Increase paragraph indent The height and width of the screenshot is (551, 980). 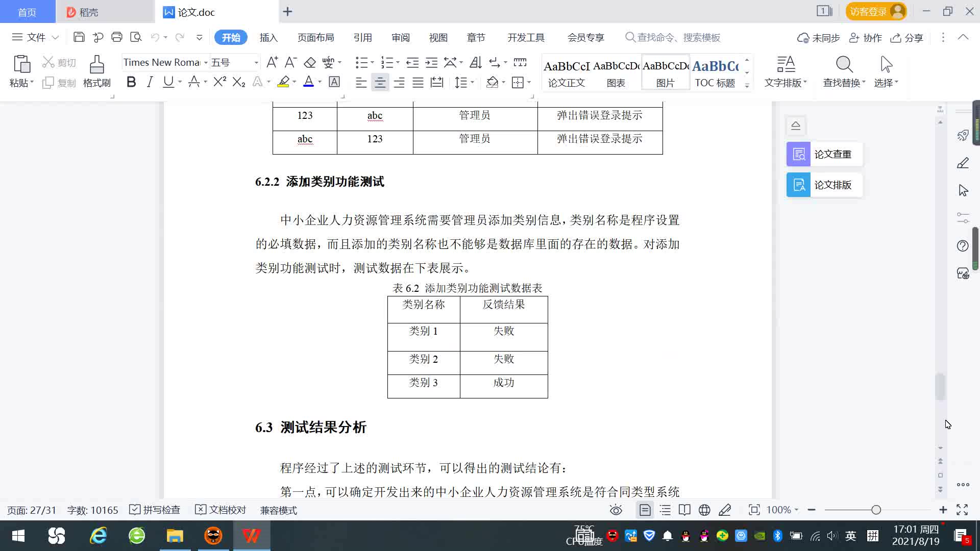(431, 62)
